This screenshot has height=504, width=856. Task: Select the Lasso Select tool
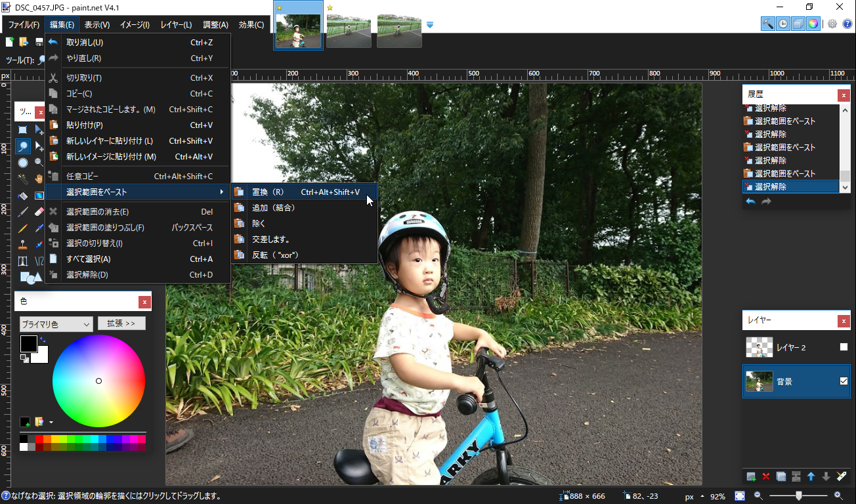(x=23, y=145)
